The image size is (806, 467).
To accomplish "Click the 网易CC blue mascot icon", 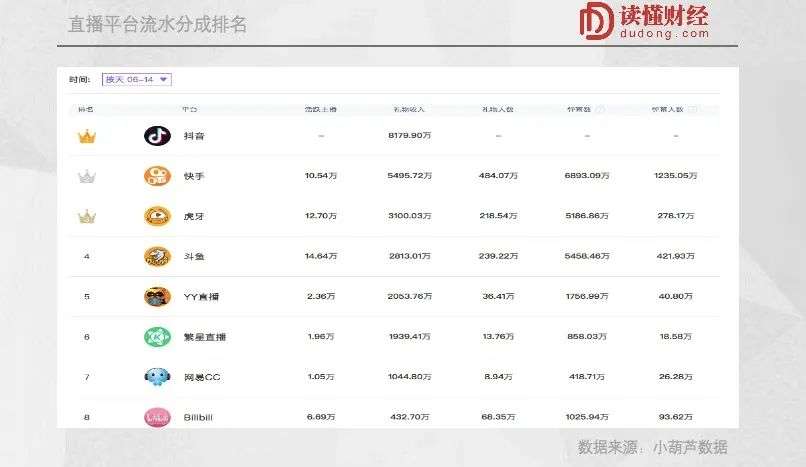I will point(157,377).
